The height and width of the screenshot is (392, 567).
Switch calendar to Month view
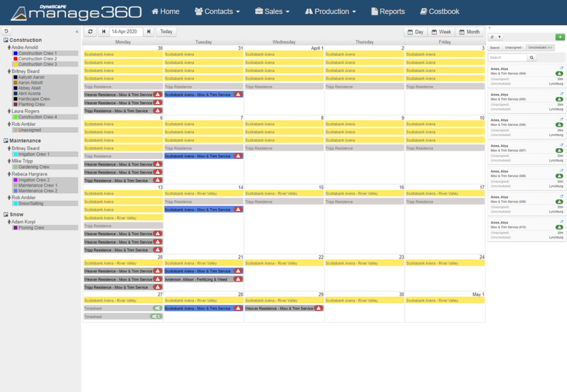tap(470, 32)
